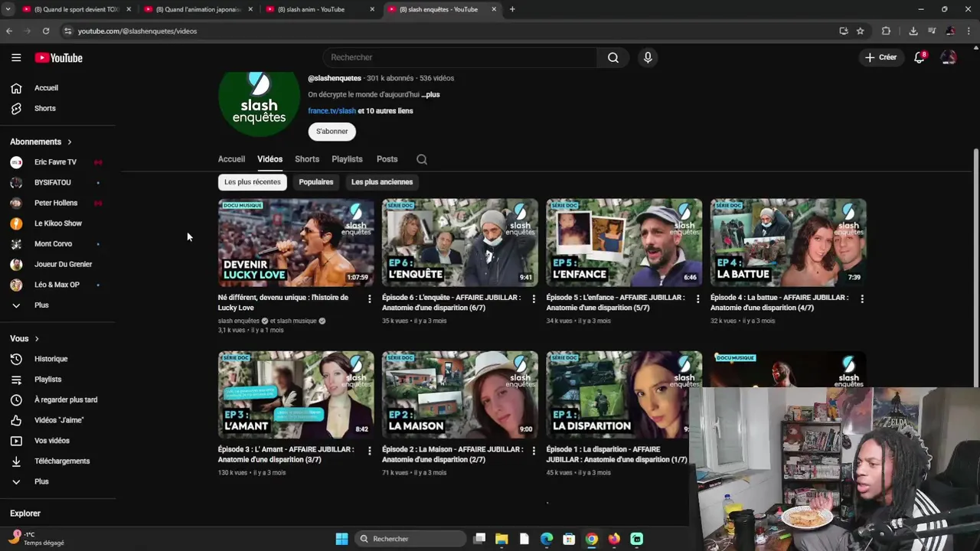
Task: Open EP 6 L'enquête thumbnail
Action: 460,243
